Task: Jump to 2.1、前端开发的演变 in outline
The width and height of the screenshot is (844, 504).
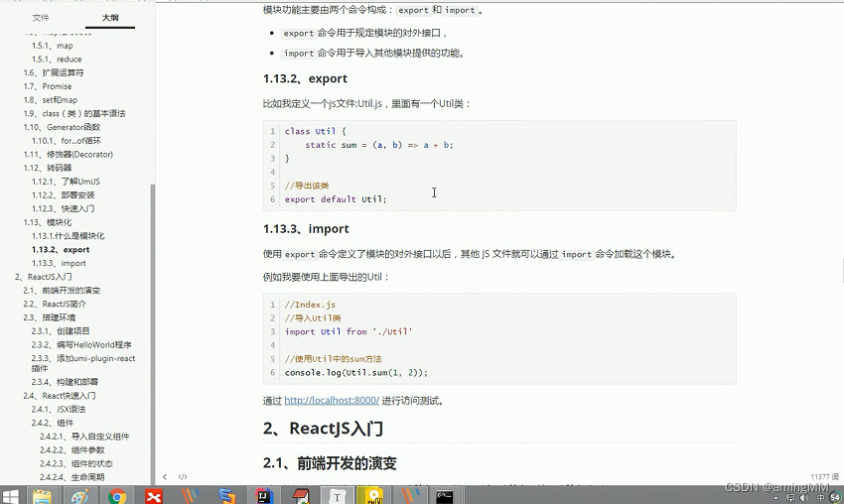Action: pos(62,290)
